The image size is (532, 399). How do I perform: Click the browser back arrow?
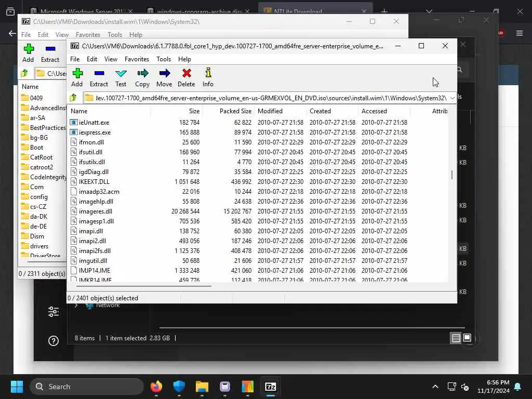(x=12, y=33)
